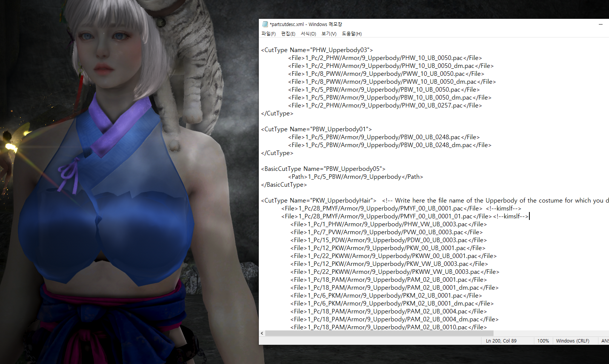Click the Ln 200, Col 89 status indicator
609x364 pixels.
click(x=501, y=341)
